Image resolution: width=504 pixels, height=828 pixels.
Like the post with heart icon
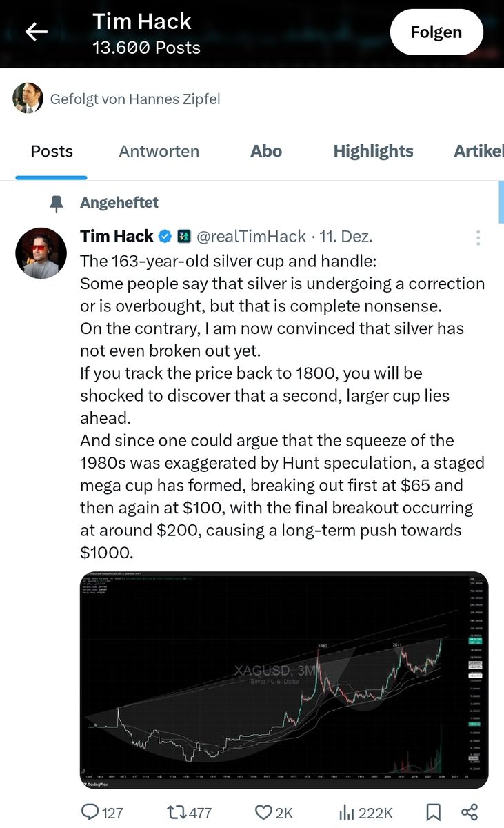(263, 812)
